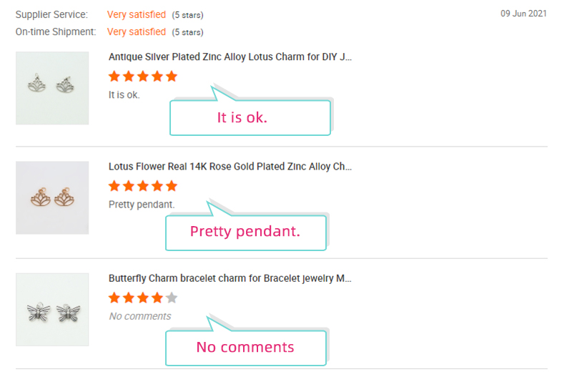This screenshot has width=572, height=392.
Task: Open the silver lotus charm thumbnail
Action: click(52, 88)
